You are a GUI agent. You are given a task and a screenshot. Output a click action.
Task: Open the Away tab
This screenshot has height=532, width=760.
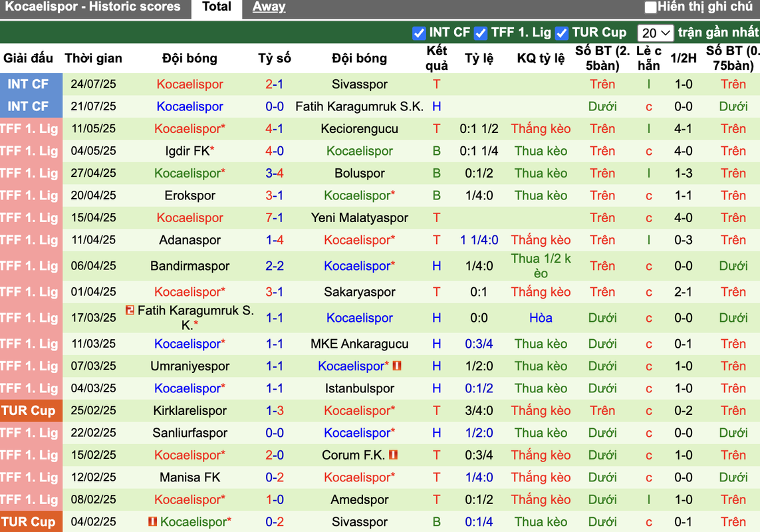coord(269,7)
